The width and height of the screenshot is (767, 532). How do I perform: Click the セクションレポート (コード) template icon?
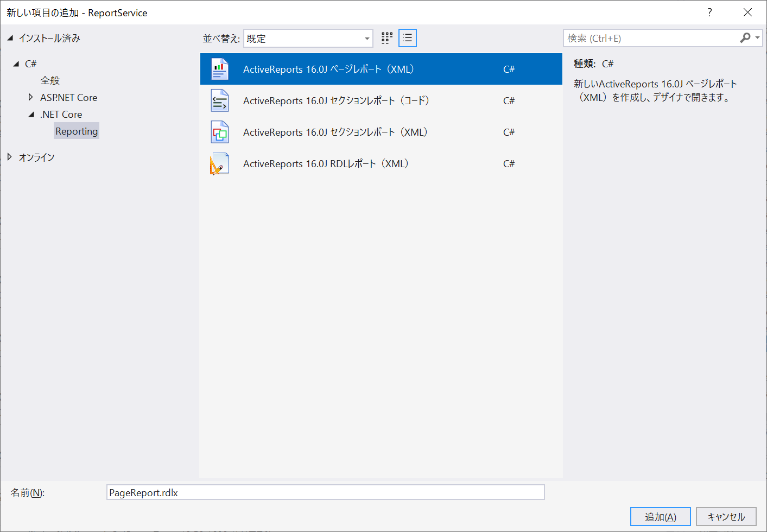220,100
